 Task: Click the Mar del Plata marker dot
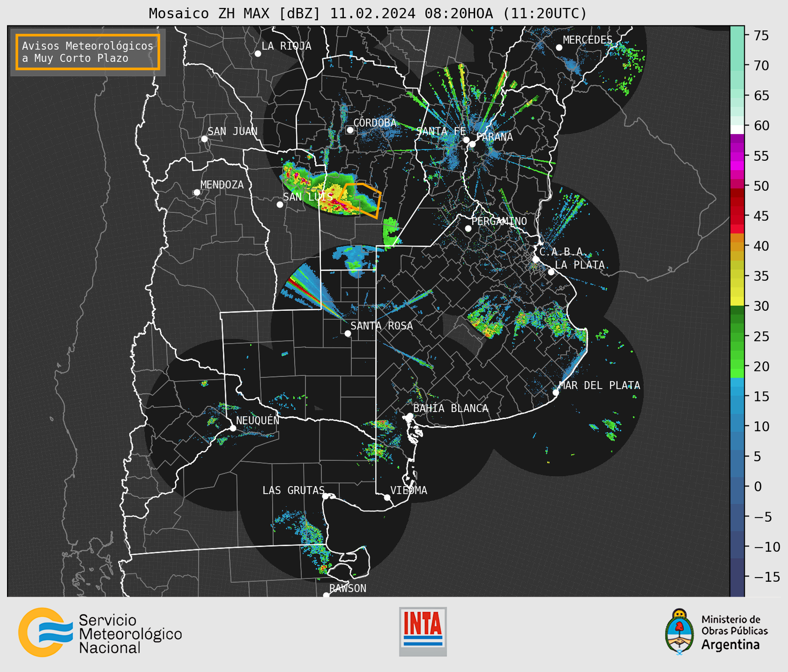point(556,393)
